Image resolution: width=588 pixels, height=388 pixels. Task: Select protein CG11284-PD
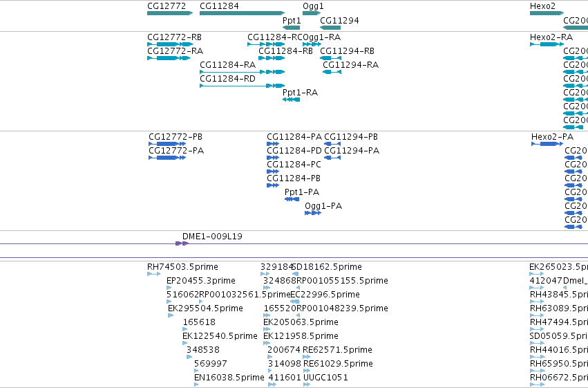[x=273, y=158]
